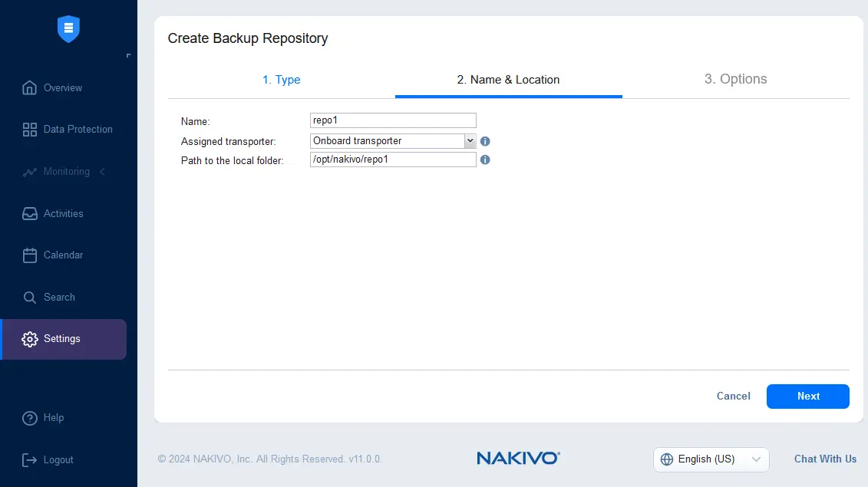868x487 pixels.
Task: Click the language selector chevron
Action: pos(756,459)
